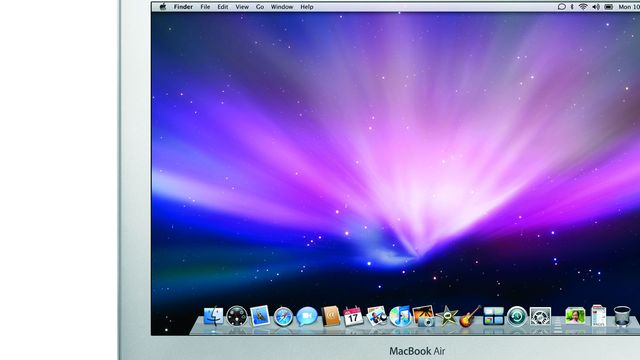Open the photo stack in dock
This screenshot has height=360, width=640.
[575, 316]
